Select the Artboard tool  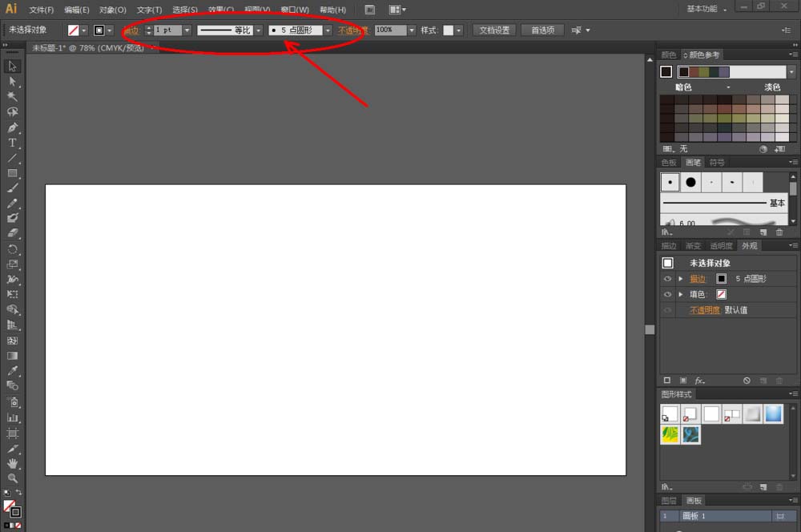point(12,433)
